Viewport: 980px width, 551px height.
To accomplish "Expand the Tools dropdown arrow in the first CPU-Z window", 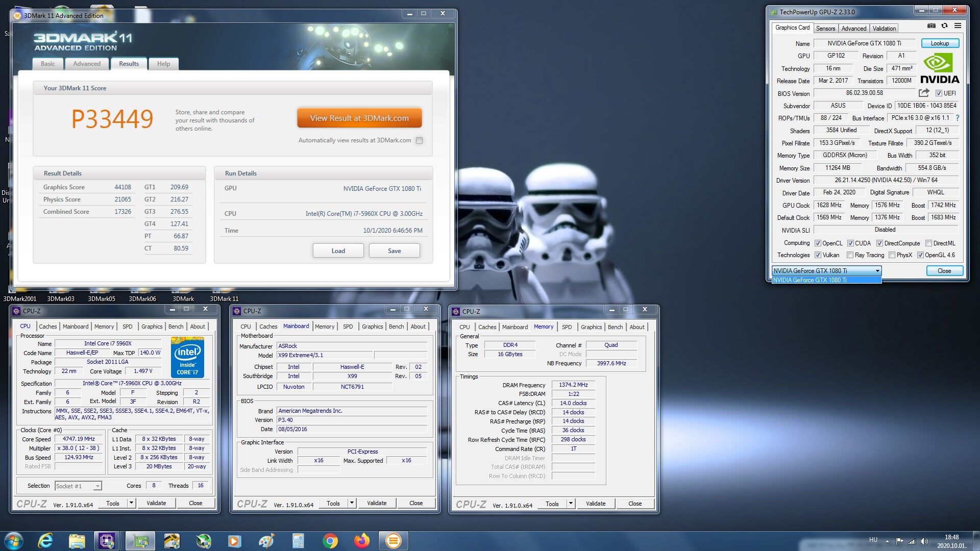I will point(131,503).
